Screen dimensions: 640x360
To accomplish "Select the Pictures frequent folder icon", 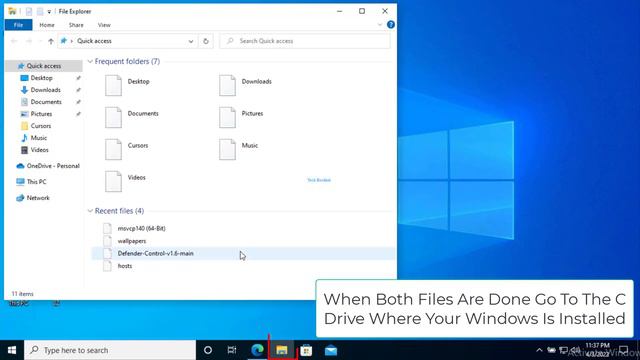I will coord(227,117).
